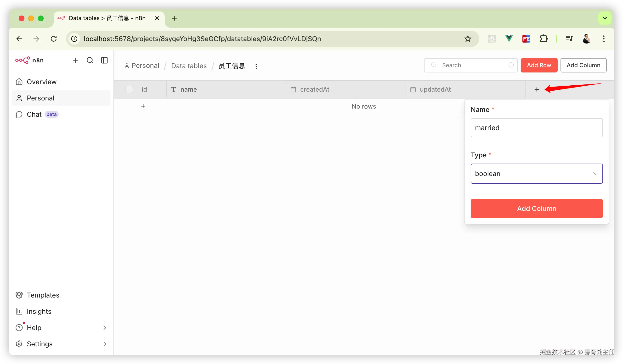623x364 pixels.
Task: Open the Chrome extensions puzzle icon
Action: 544,39
